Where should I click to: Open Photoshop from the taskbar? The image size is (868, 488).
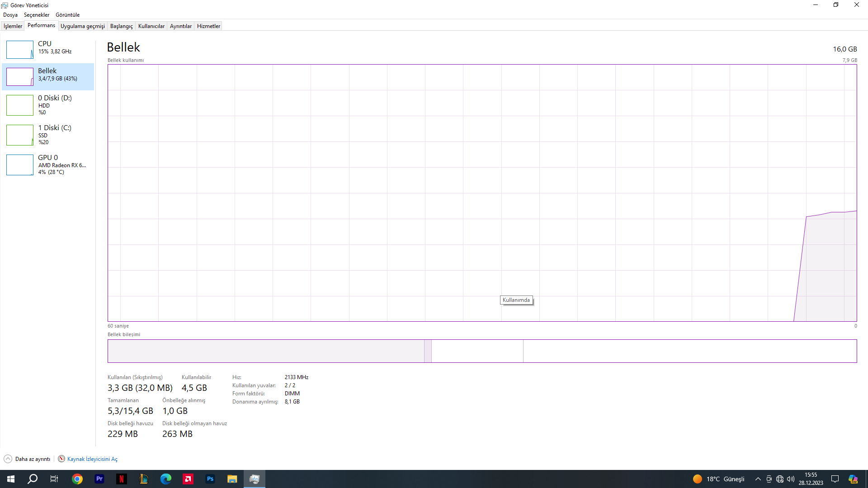click(x=210, y=479)
